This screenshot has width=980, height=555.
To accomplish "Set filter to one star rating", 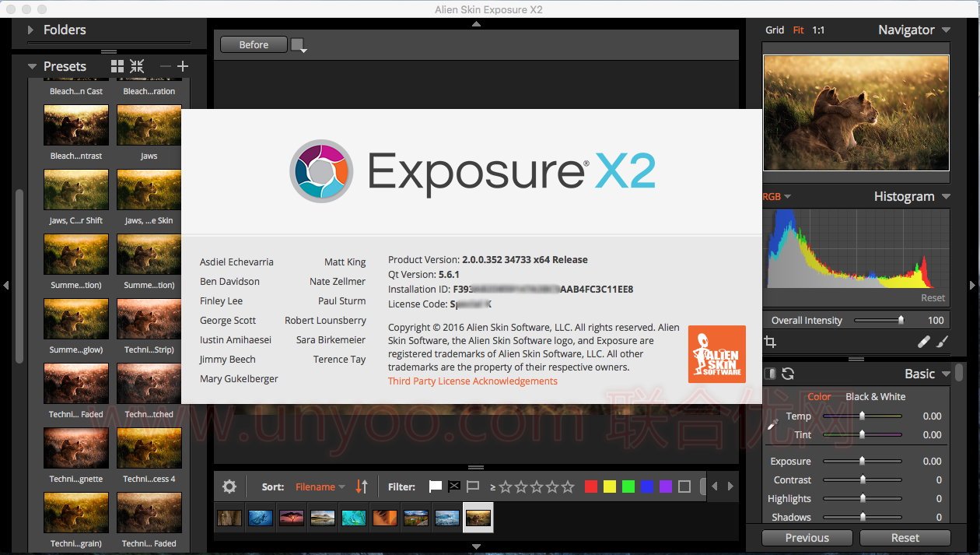I will 506,487.
